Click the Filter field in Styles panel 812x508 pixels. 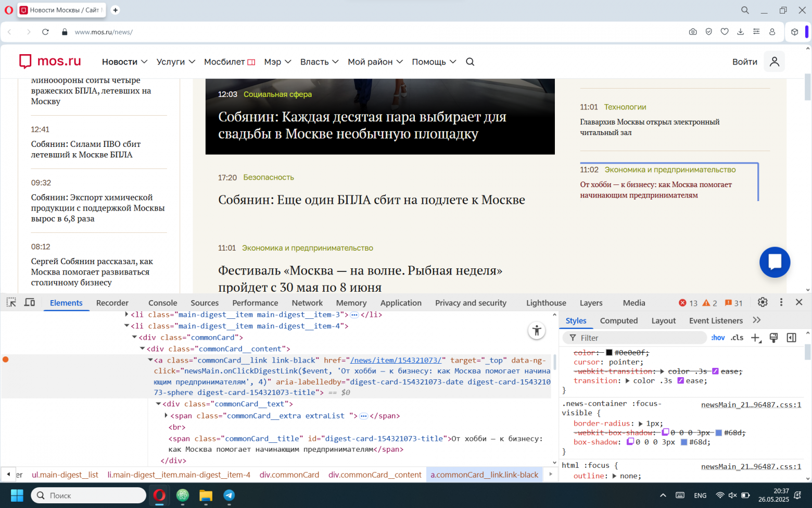(625, 338)
